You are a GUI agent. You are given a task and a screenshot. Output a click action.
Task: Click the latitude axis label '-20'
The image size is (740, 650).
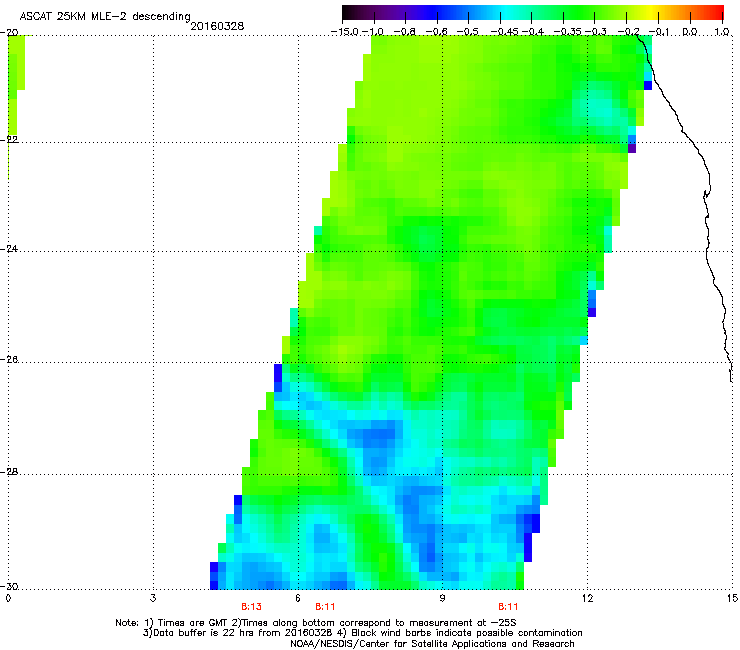pos(9,33)
